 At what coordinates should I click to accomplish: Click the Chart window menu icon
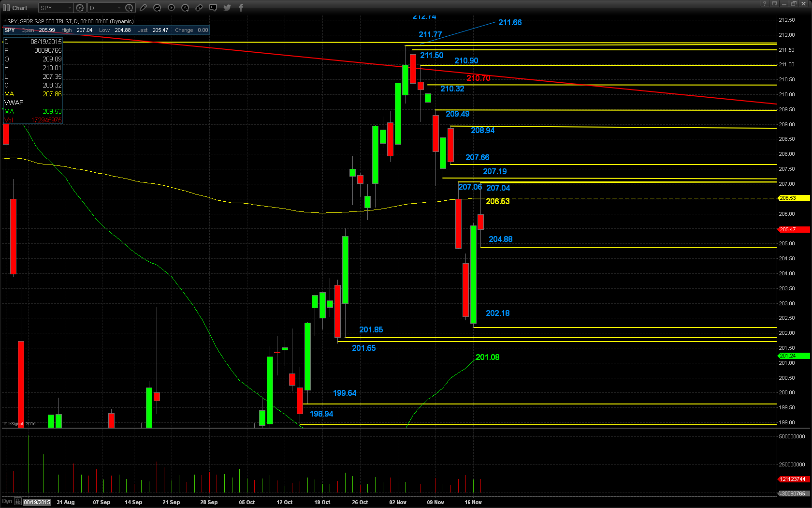[x=6, y=8]
